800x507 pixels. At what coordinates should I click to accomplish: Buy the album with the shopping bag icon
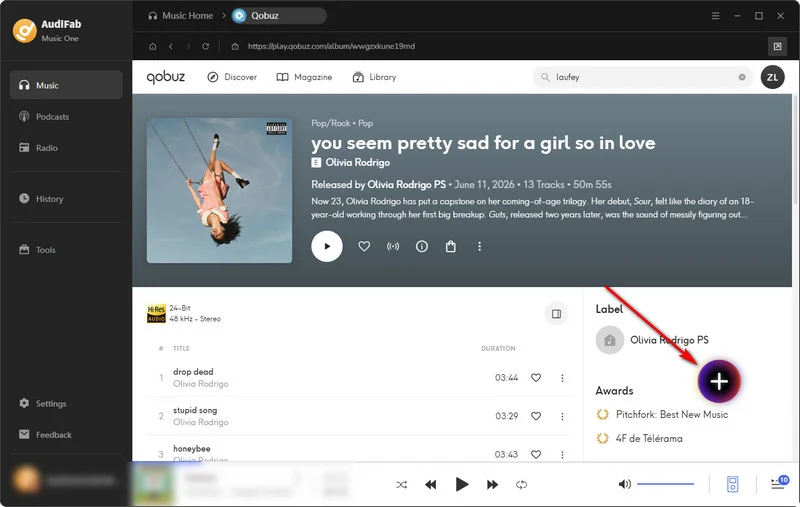click(451, 246)
